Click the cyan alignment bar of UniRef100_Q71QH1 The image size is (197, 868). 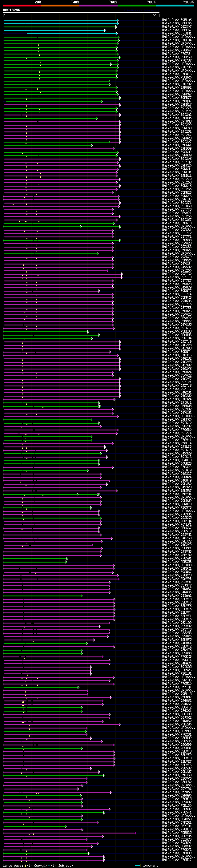point(72,34)
